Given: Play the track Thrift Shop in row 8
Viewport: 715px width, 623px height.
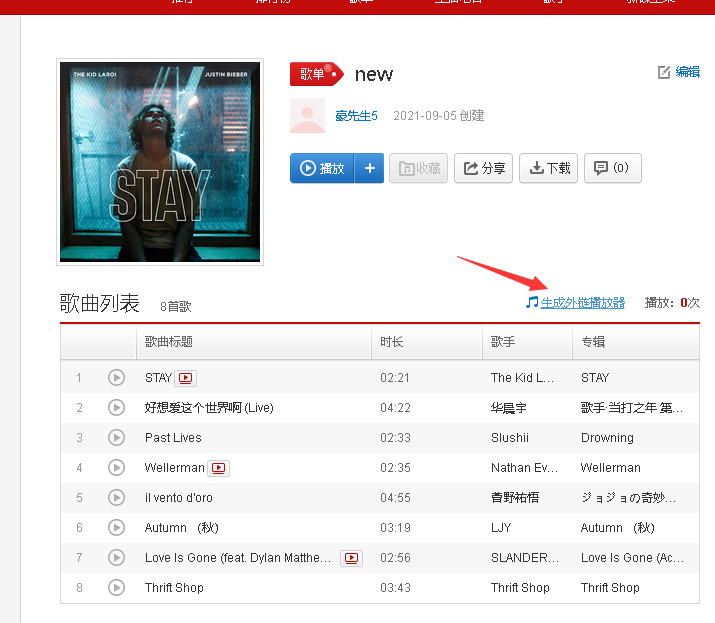Looking at the screenshot, I should pos(116,587).
